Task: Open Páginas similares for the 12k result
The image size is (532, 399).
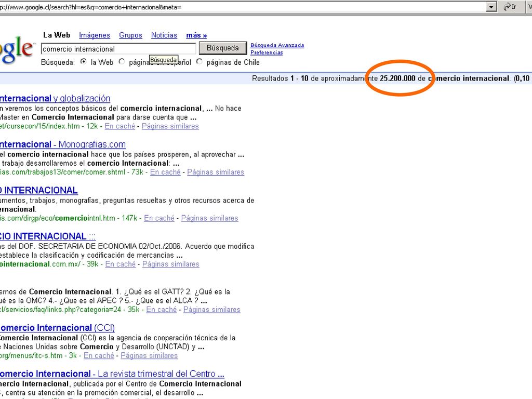Action: pos(170,126)
